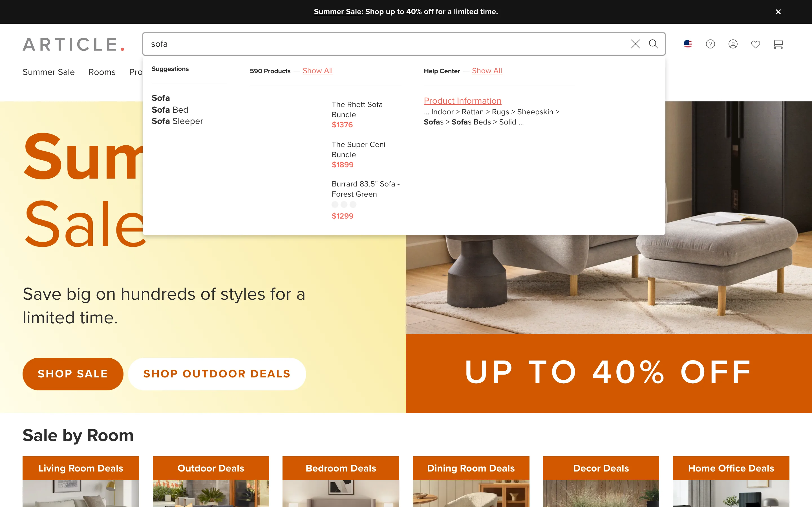Image resolution: width=812 pixels, height=507 pixels.
Task: Dismiss the Summer Sale announcement banner
Action: [x=778, y=12]
